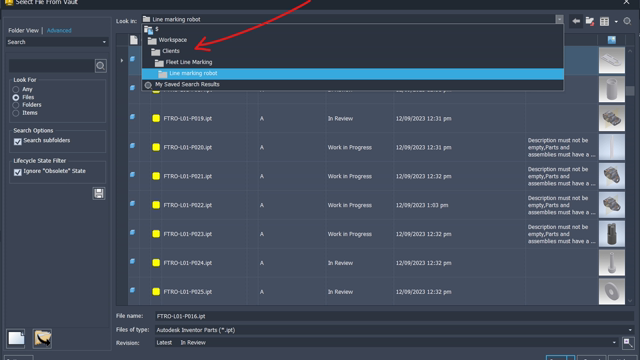Select FTRO-L01-P021.ipt file name
The height and width of the screenshot is (360, 640).
coord(188,176)
